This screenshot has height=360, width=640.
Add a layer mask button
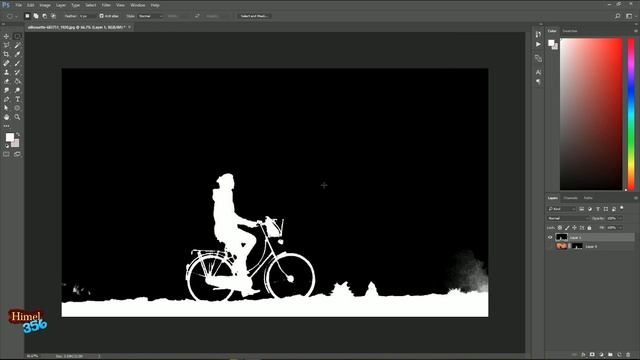tap(592, 355)
